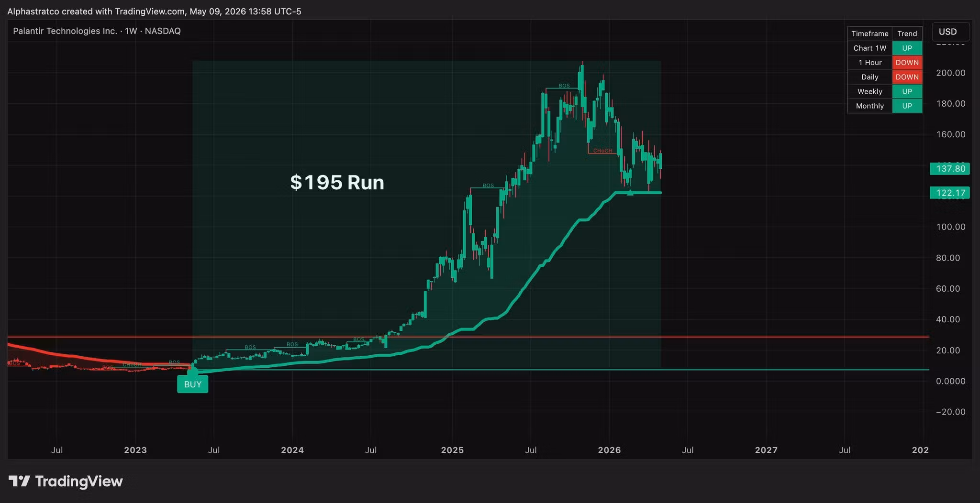The width and height of the screenshot is (980, 503).
Task: Click the 2025 label on the time axis
Action: (x=452, y=450)
